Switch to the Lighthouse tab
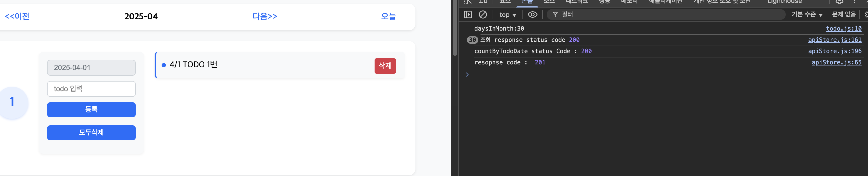This screenshot has width=868, height=176. (784, 2)
